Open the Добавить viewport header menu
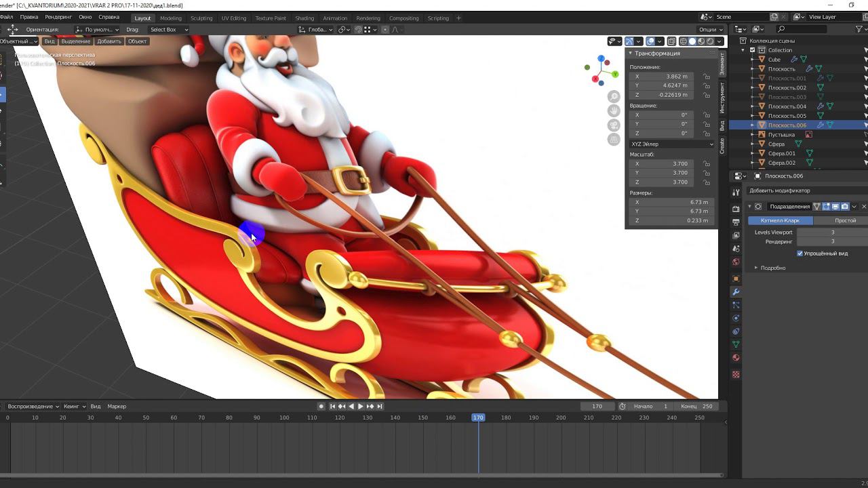The height and width of the screenshot is (488, 868). pyautogui.click(x=108, y=41)
